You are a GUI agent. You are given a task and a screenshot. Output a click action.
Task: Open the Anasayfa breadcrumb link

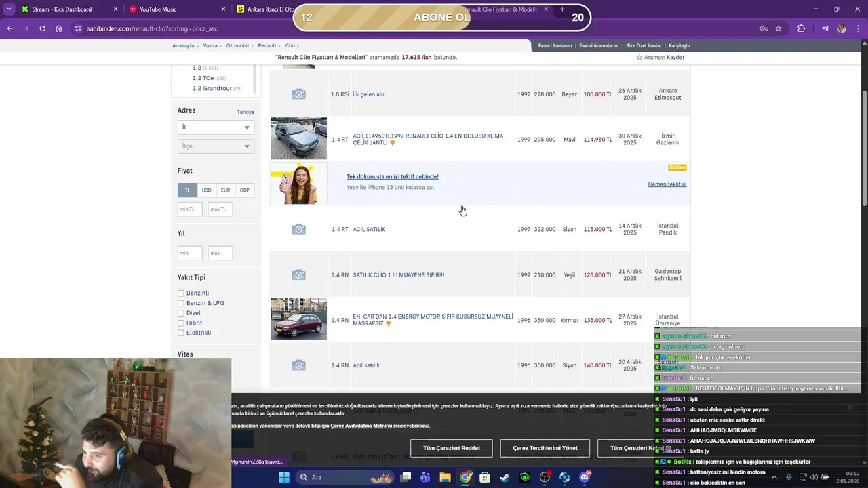[x=183, y=45]
